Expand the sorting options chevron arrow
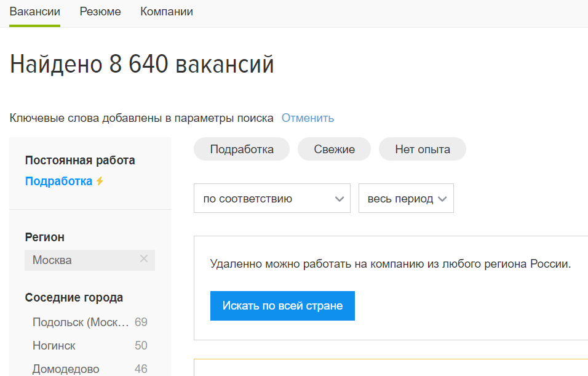Viewport: 588px width, 376px height. click(x=339, y=199)
